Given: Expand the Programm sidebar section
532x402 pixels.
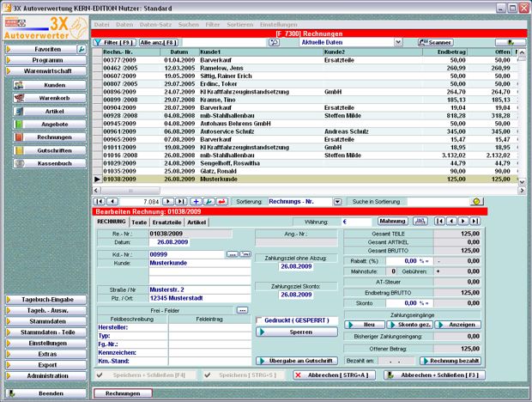Looking at the screenshot, I should point(45,60).
